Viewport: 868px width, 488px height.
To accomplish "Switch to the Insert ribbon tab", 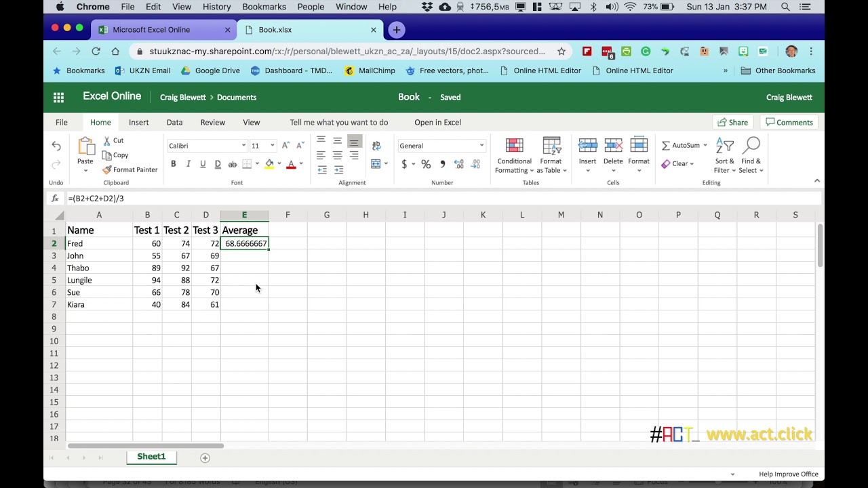I will point(139,122).
